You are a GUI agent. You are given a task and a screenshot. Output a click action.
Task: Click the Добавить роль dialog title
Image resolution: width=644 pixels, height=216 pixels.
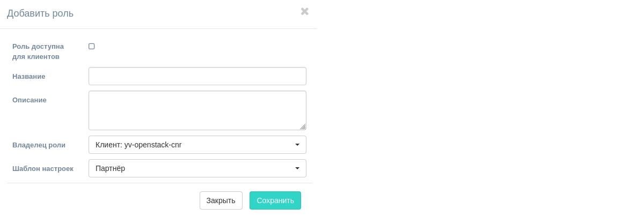40,13
